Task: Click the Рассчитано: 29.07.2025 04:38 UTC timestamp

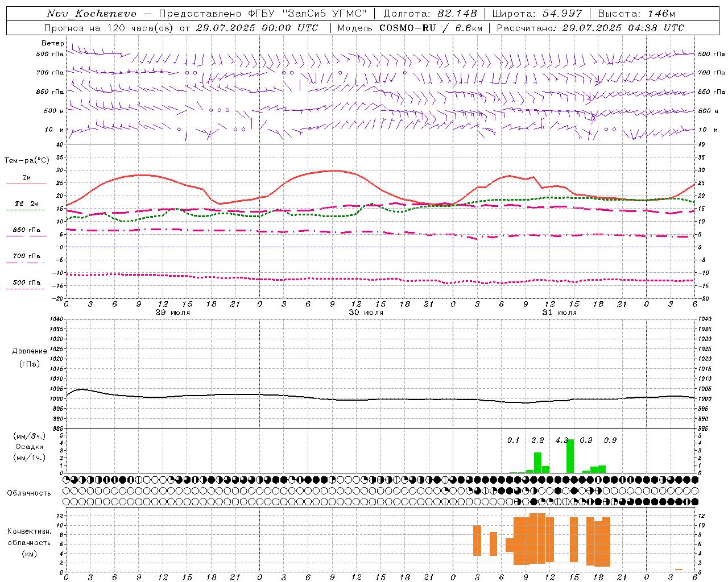Action: coord(590,28)
